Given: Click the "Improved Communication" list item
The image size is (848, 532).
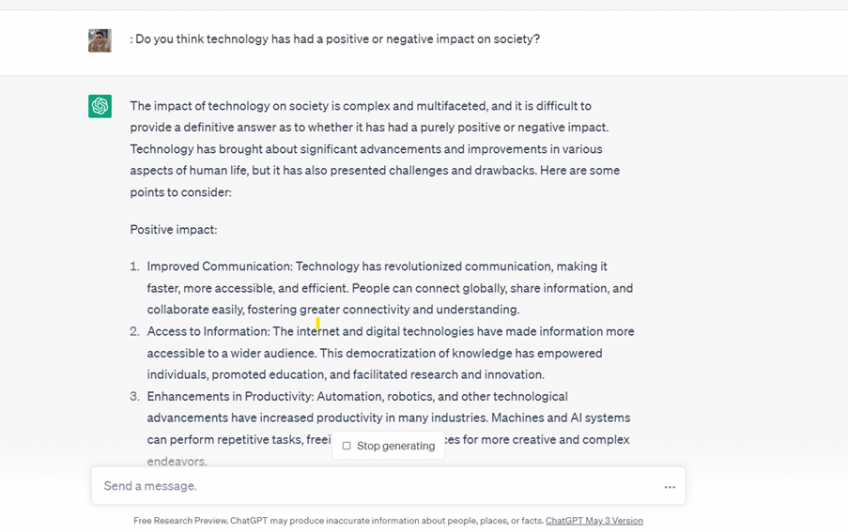Looking at the screenshot, I should [x=390, y=288].
